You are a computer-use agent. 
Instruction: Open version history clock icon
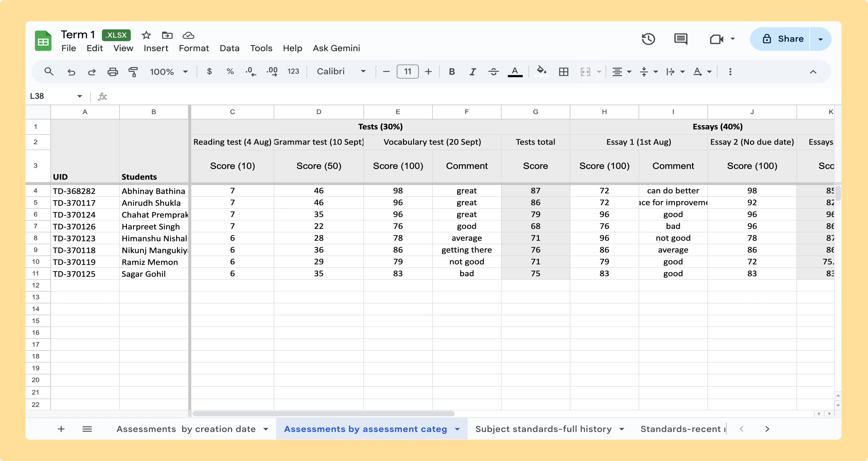pyautogui.click(x=648, y=39)
